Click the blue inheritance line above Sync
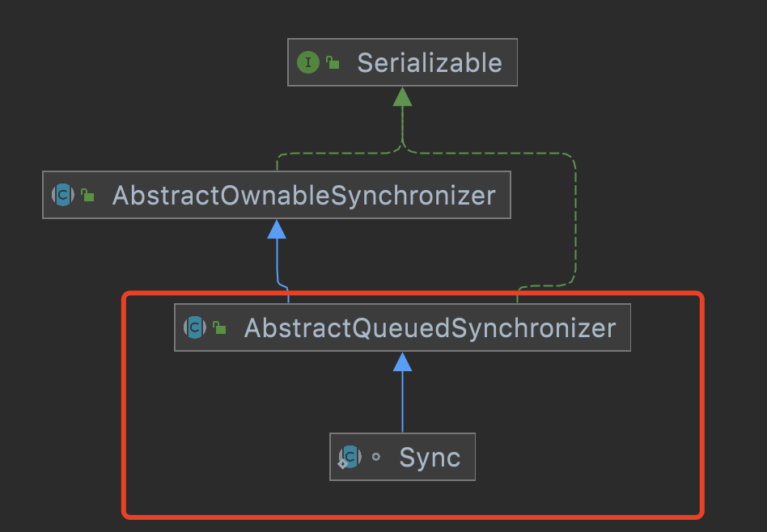This screenshot has width=767, height=532. tap(403, 402)
